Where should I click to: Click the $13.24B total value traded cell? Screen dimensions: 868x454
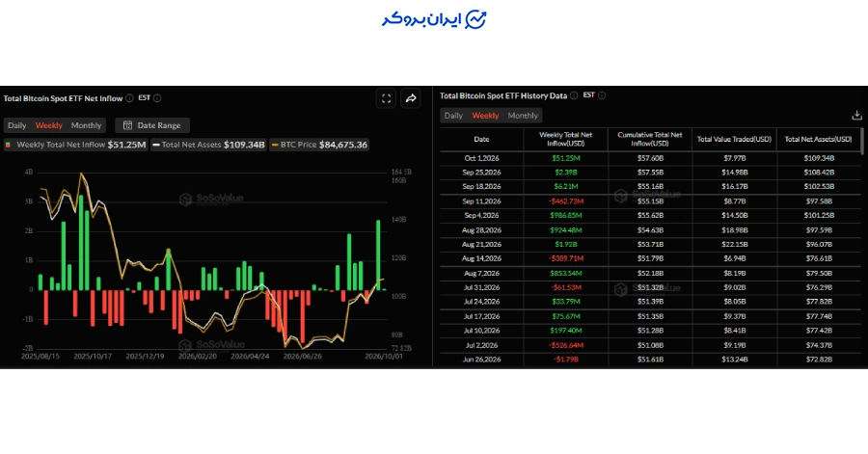[734, 360]
